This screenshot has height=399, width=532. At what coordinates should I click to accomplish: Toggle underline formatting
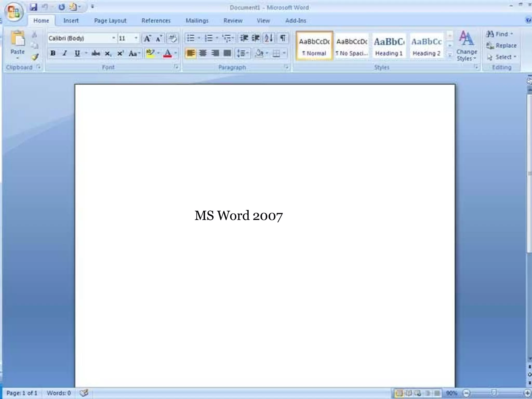[x=77, y=53]
